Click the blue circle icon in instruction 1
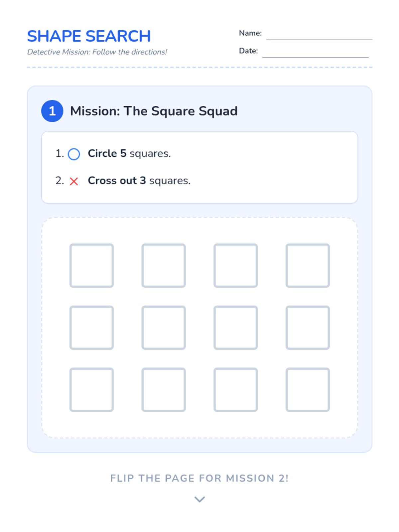Image resolution: width=399 pixels, height=532 pixels. tap(74, 154)
